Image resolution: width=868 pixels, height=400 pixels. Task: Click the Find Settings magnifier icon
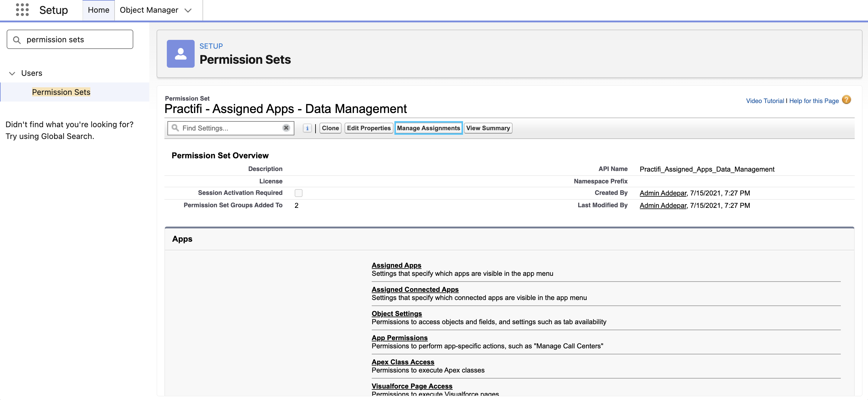coord(175,127)
